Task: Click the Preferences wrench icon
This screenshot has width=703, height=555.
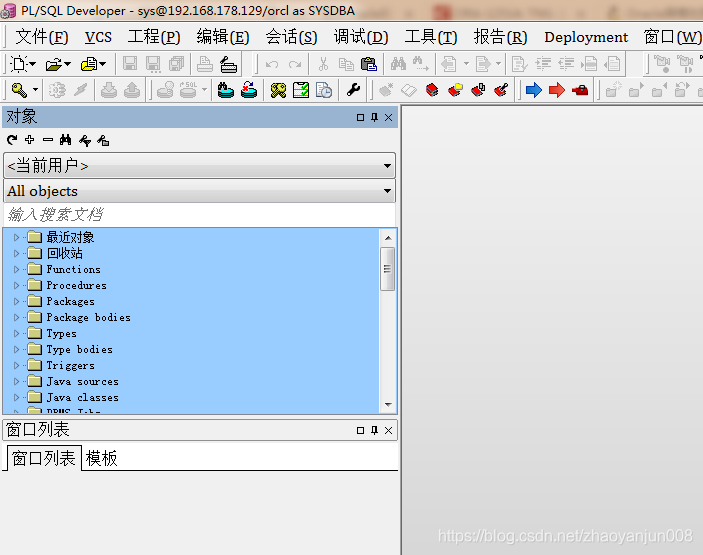Action: click(x=353, y=90)
